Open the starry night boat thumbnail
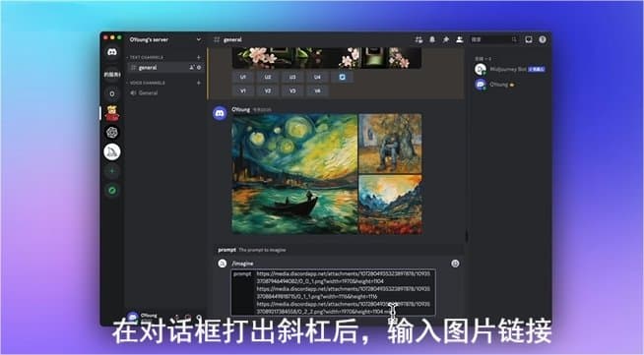 pyautogui.click(x=294, y=174)
